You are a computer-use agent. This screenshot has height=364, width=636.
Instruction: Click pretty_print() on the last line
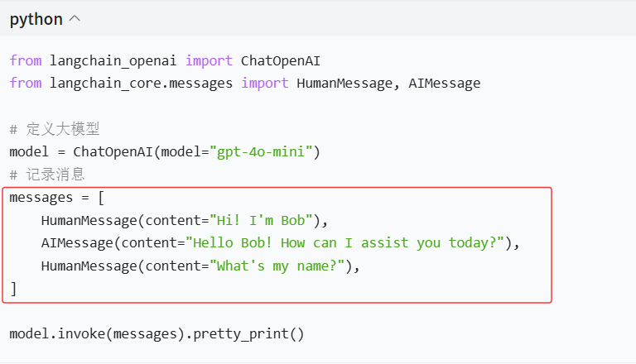coord(248,334)
